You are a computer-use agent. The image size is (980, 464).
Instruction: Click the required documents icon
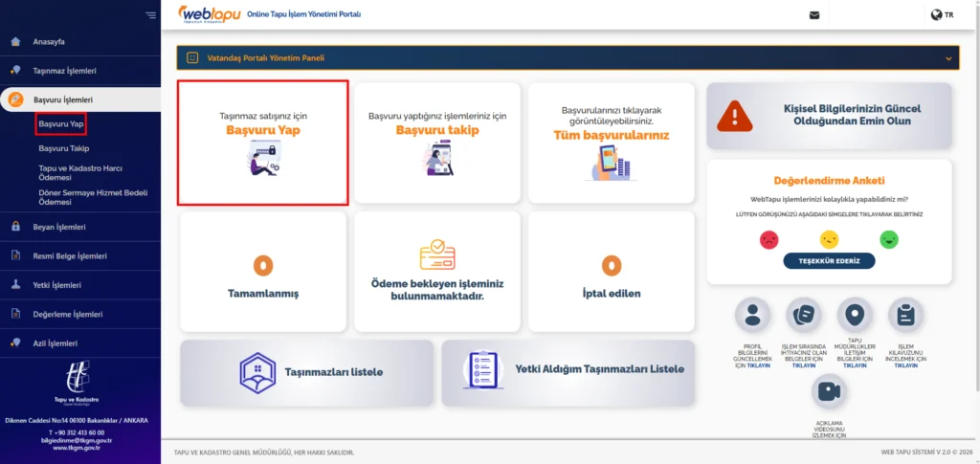pyautogui.click(x=804, y=316)
